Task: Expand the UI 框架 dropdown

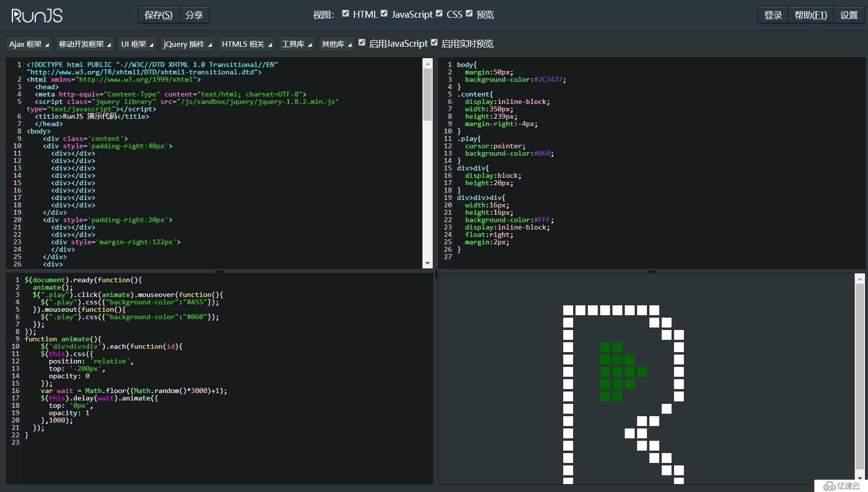Action: [x=137, y=44]
